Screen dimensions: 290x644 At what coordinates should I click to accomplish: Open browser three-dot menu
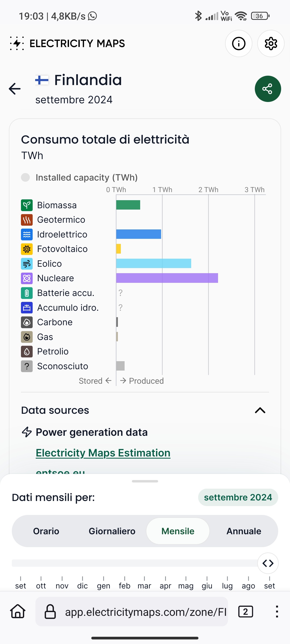point(277,612)
